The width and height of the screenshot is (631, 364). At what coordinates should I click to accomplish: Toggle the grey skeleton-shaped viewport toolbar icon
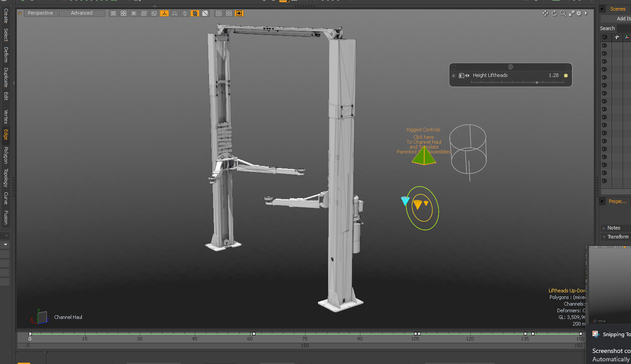(x=174, y=13)
